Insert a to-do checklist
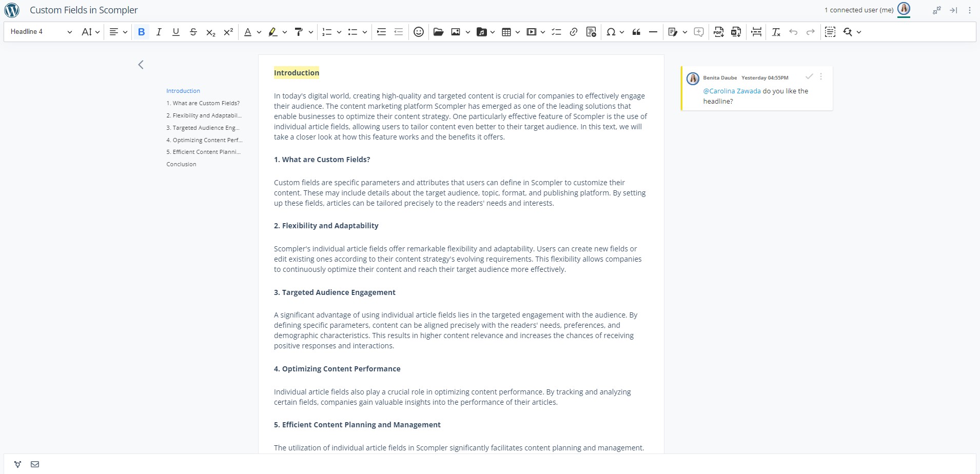 [556, 32]
